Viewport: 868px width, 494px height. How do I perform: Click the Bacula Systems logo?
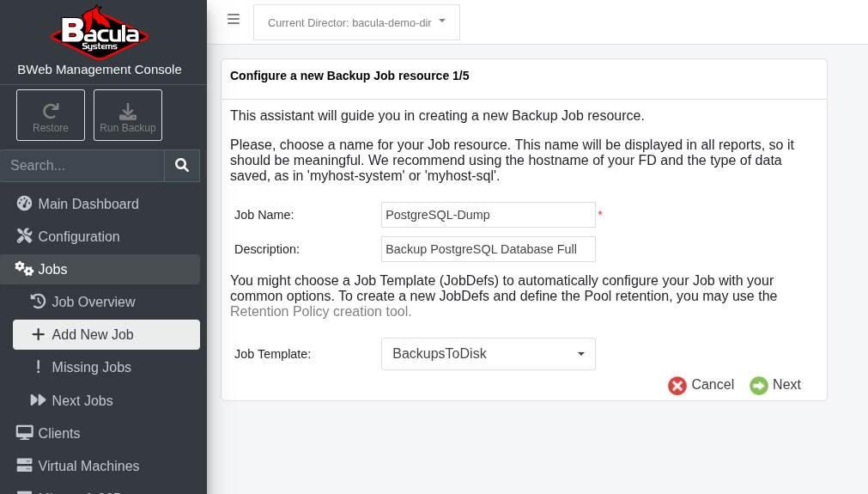[100, 34]
